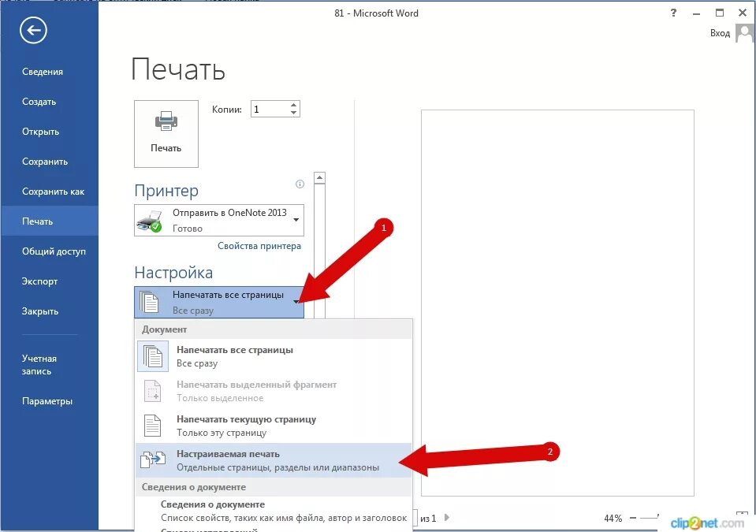
Task: Click Close (Закрыть) in sidebar
Action: 40,311
